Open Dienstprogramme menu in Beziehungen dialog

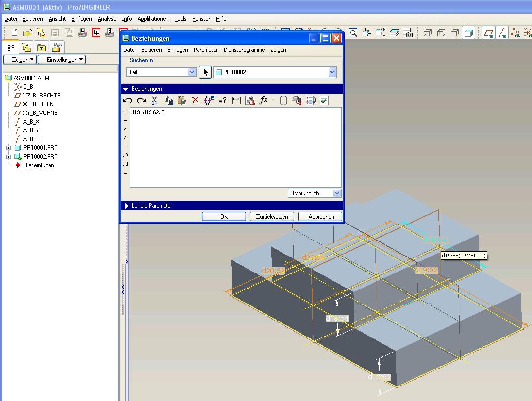coord(244,50)
